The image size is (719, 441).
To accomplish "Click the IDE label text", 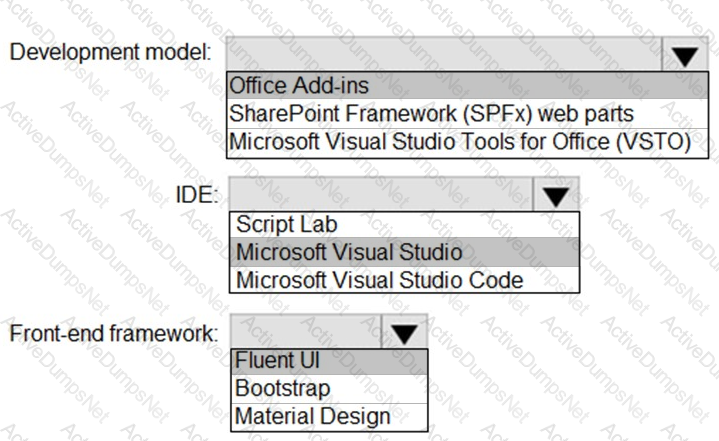I will [196, 194].
